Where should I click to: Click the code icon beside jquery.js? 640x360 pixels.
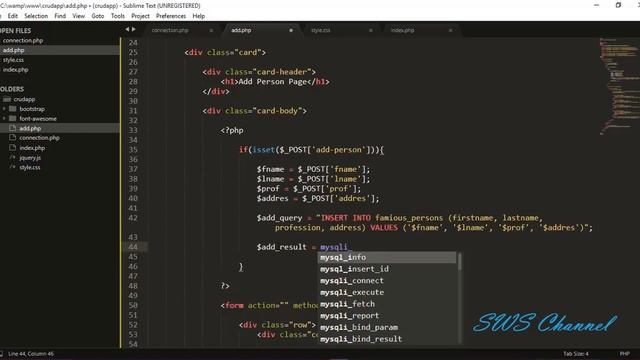click(13, 157)
